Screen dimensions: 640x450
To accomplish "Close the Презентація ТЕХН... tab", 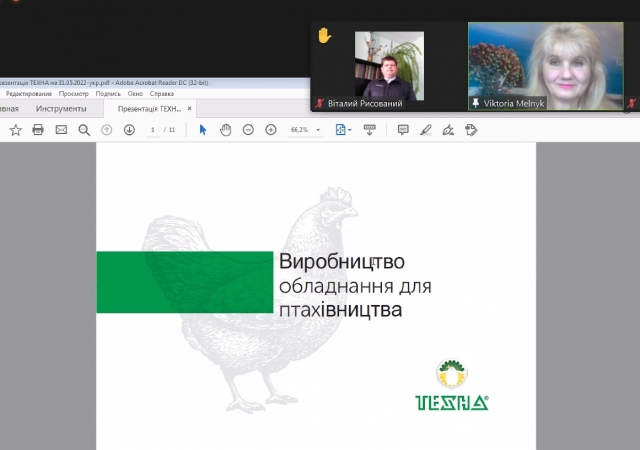I will point(189,109).
